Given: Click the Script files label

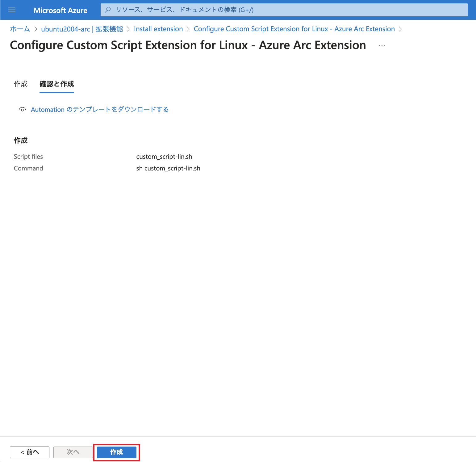Looking at the screenshot, I should point(28,157).
